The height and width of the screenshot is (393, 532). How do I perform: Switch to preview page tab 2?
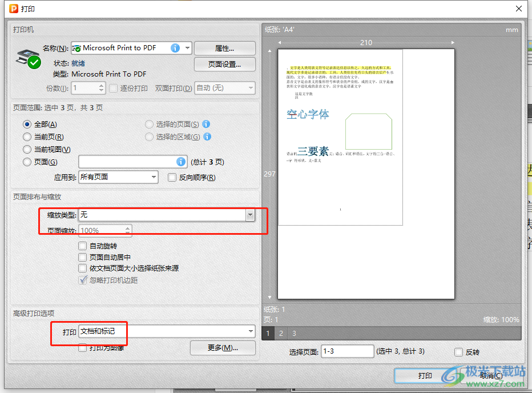point(281,333)
